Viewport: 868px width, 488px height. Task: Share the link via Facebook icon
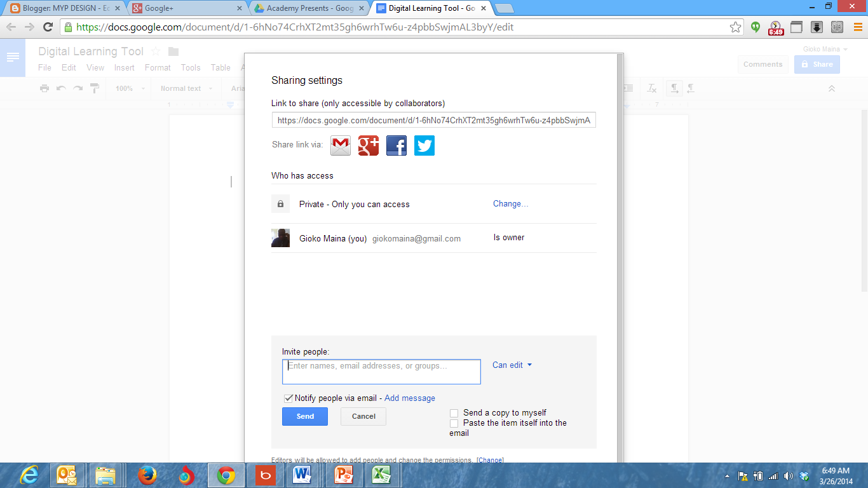[x=397, y=146]
